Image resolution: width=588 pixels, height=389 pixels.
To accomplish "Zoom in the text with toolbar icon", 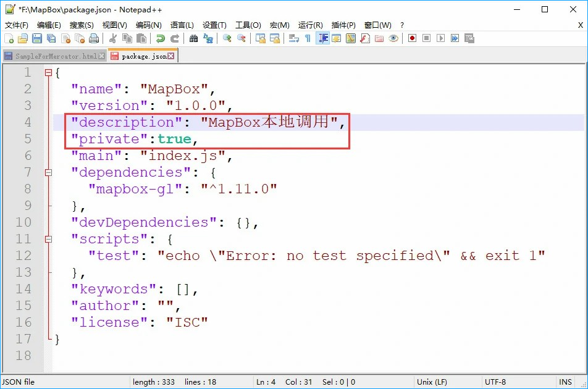I will tap(227, 38).
